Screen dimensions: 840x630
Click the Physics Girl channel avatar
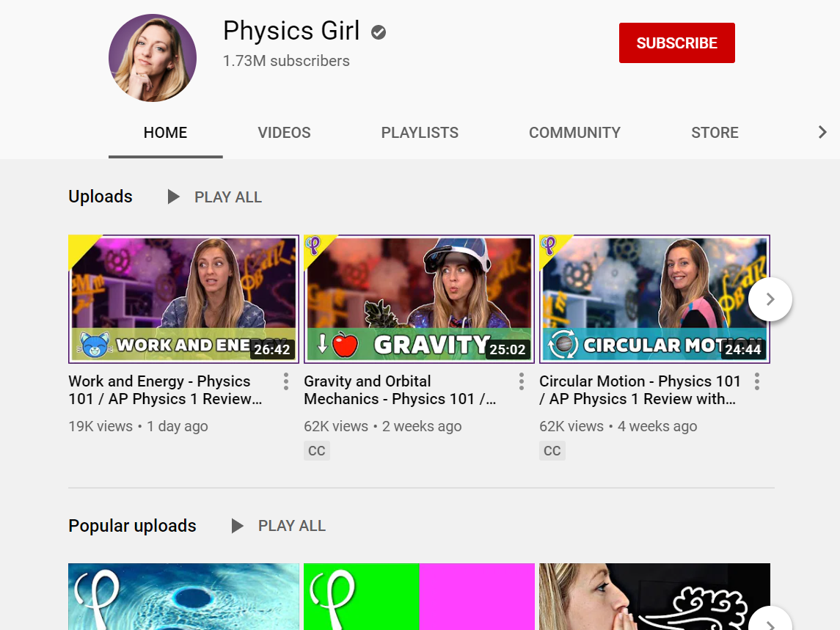pyautogui.click(x=153, y=58)
